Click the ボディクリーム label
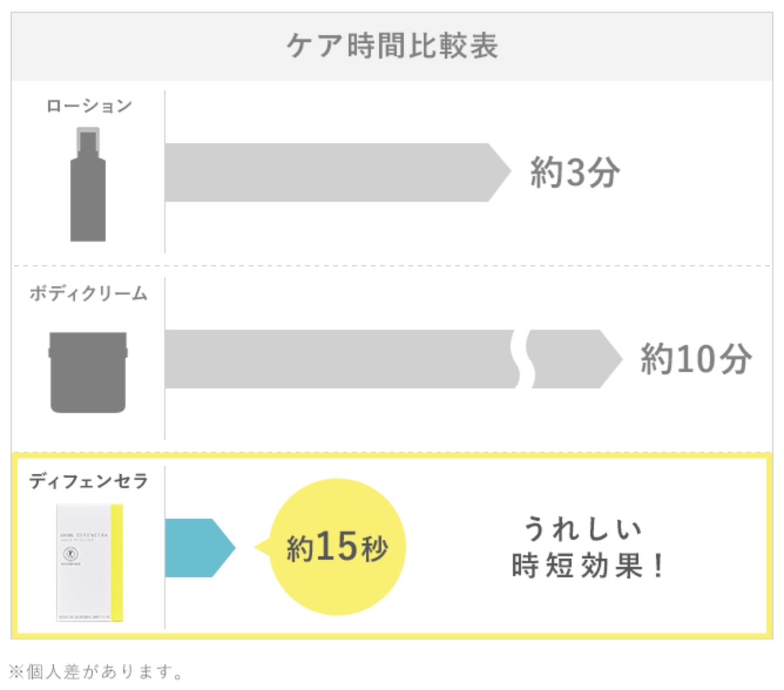Viewport: 784px width, 690px height. click(89, 293)
